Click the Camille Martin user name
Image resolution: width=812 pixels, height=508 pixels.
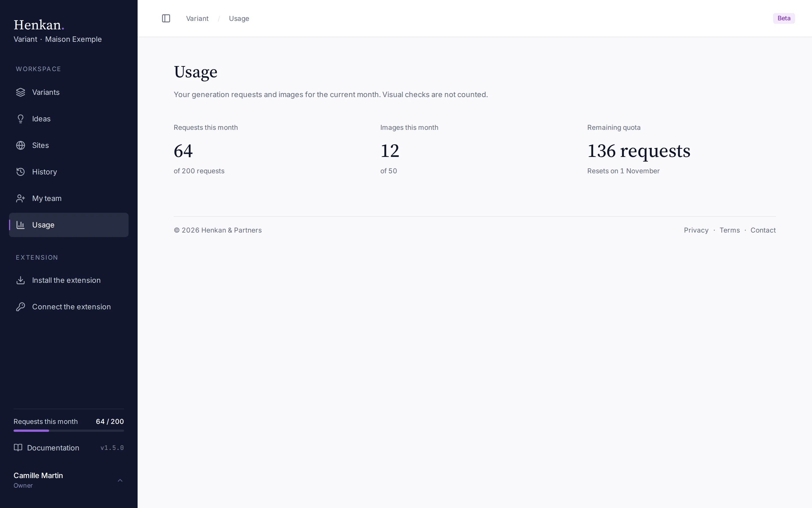tap(38, 476)
